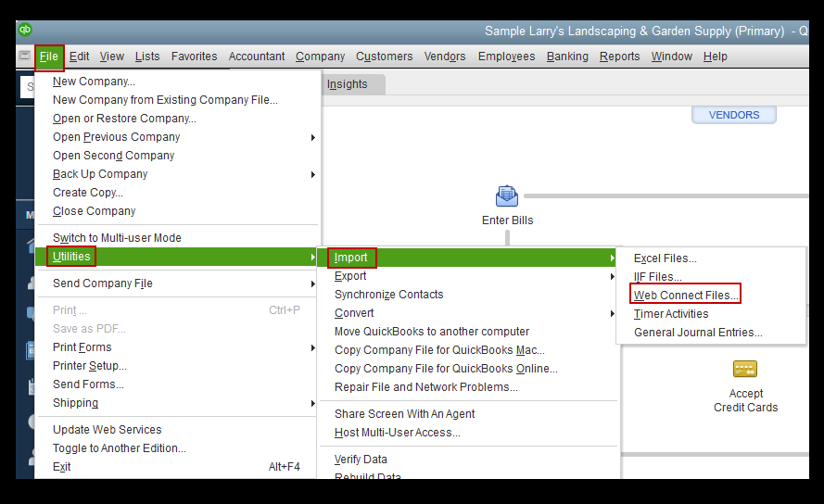
Task: Expand the Convert submenu
Action: click(x=467, y=313)
